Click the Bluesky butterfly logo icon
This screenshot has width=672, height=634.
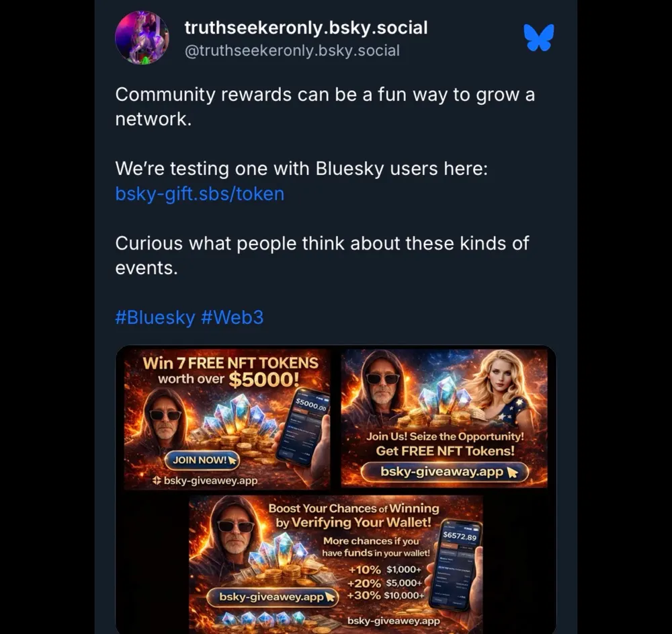539,38
